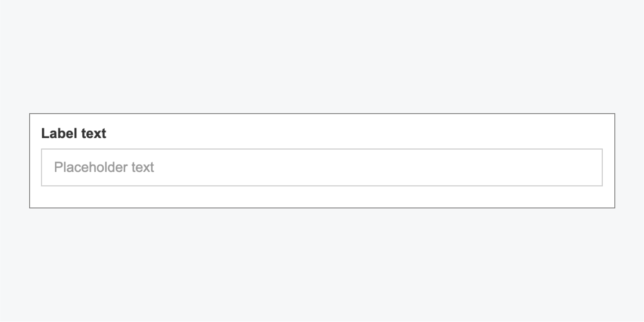The height and width of the screenshot is (322, 644).
Task: Click the Label text heading
Action: coord(73,133)
